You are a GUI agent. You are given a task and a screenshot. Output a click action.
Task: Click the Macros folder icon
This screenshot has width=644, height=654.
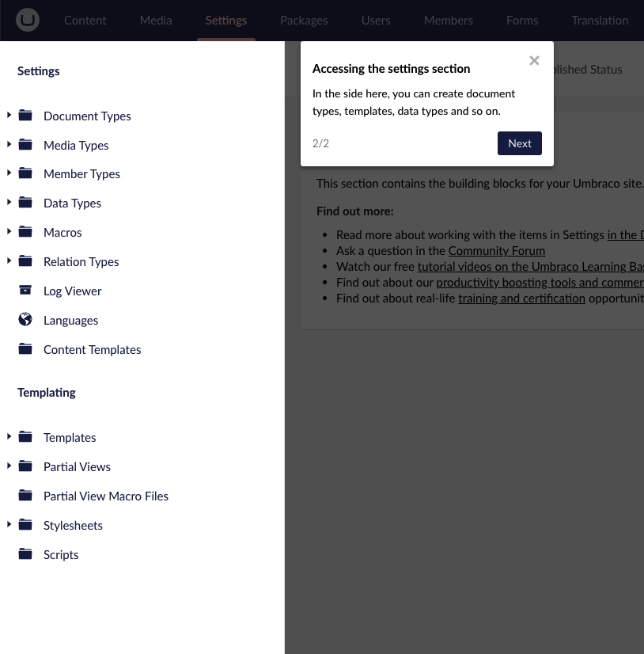pos(25,231)
